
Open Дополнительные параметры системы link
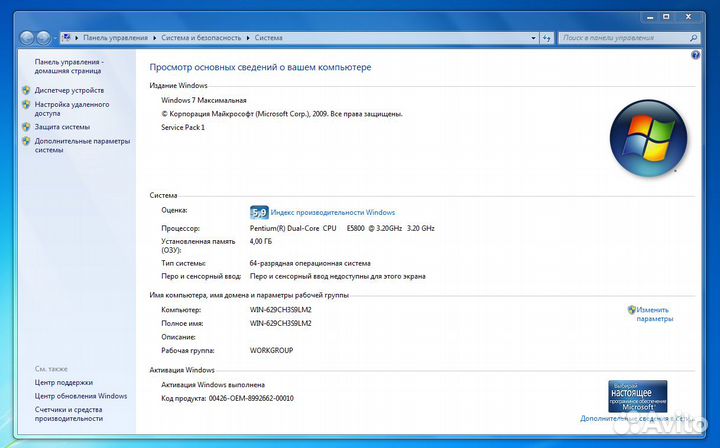(x=82, y=146)
